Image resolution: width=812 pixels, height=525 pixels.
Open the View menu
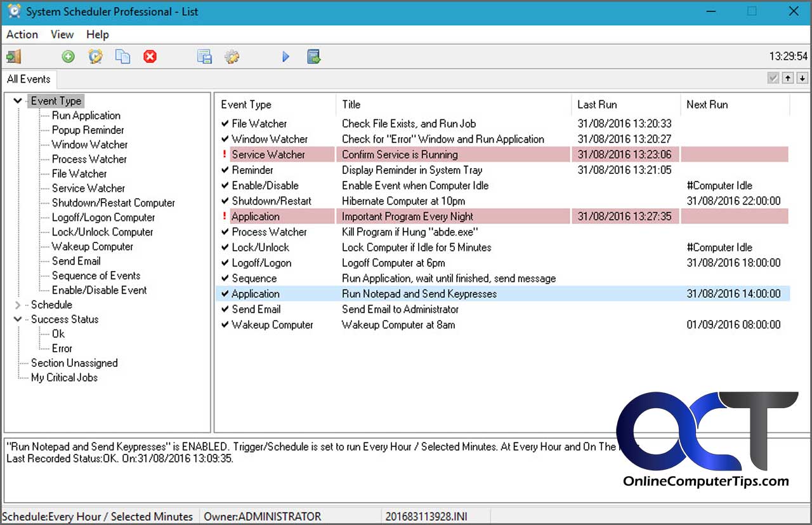62,34
